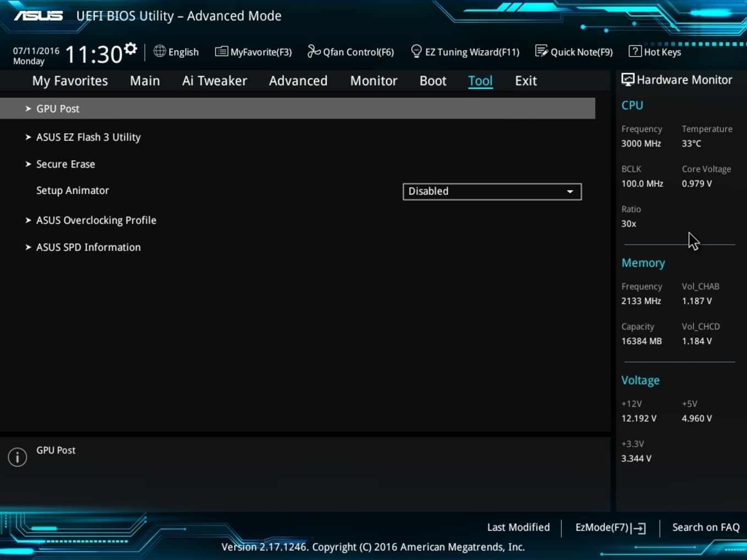747x560 pixels.
Task: Expand the GPU Post arrow
Action: (28, 109)
